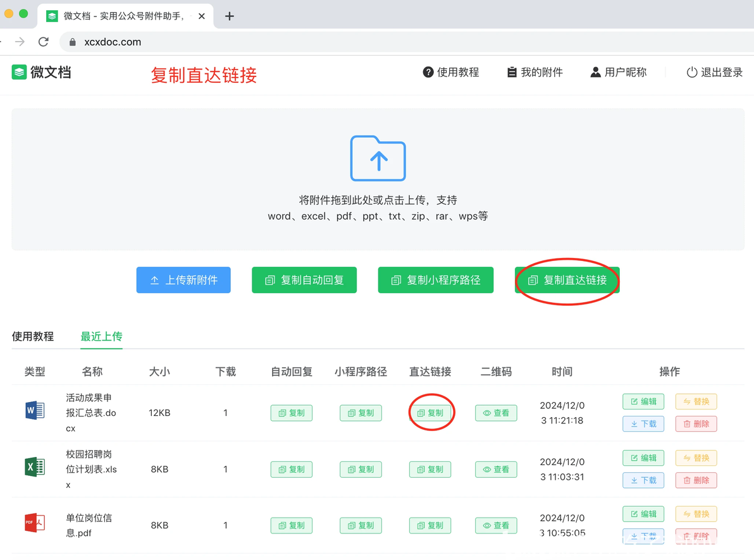The width and height of the screenshot is (754, 560).
Task: Click 退出登录 to log out
Action: 715,72
